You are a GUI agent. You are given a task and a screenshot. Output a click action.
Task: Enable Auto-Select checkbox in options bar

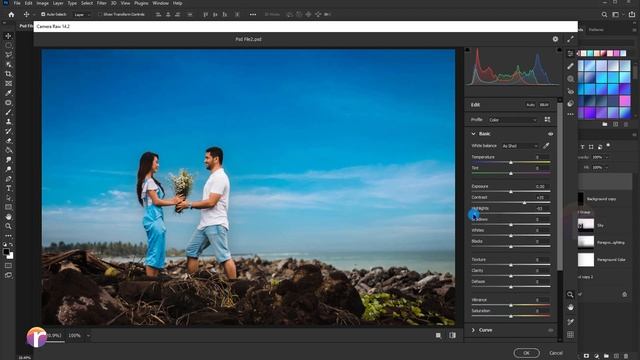pyautogui.click(x=43, y=14)
